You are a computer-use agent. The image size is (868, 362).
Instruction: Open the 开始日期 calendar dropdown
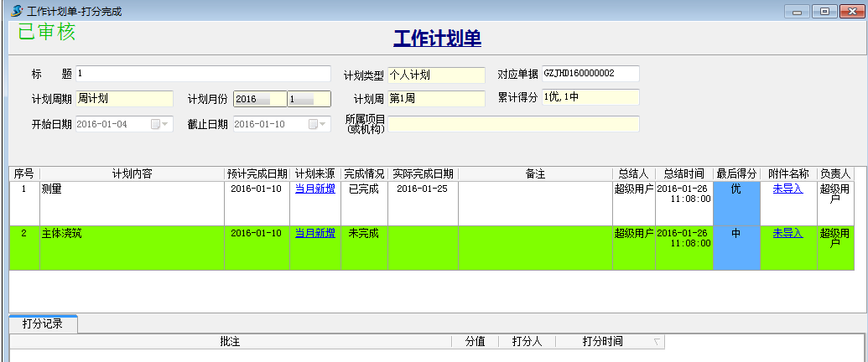click(x=160, y=124)
